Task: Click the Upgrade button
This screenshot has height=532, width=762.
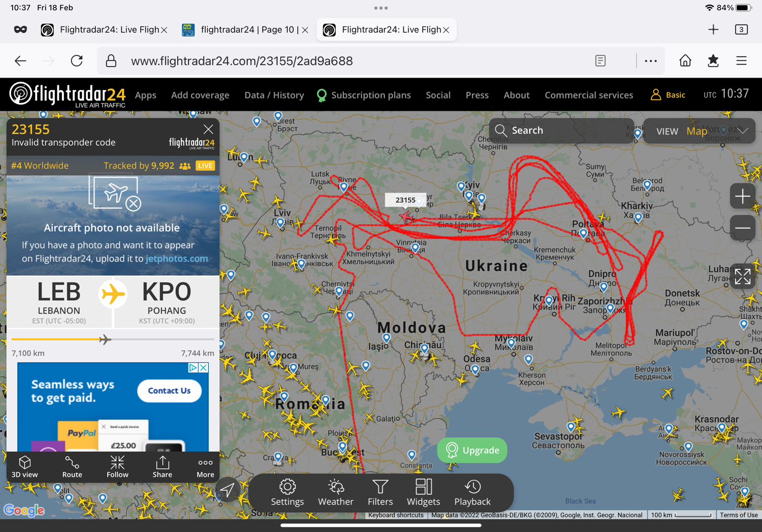Action: [x=472, y=450]
